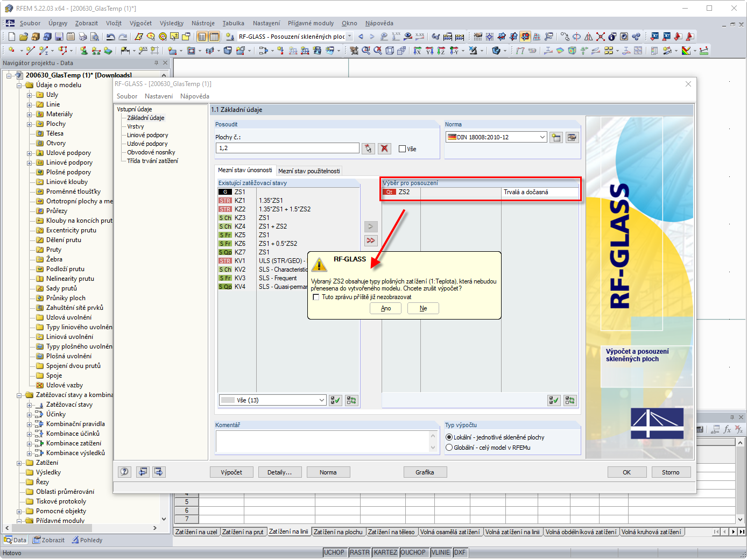Open the Vše (13) filter dropdown

[x=322, y=400]
